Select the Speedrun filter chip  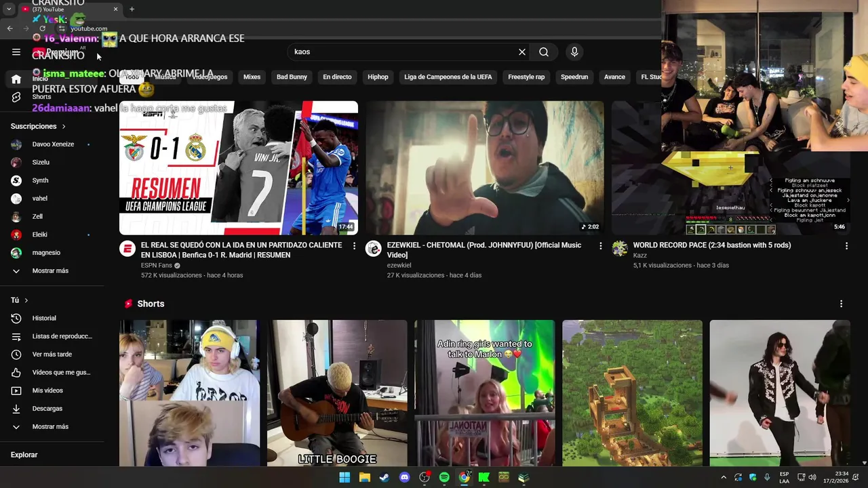pyautogui.click(x=574, y=77)
